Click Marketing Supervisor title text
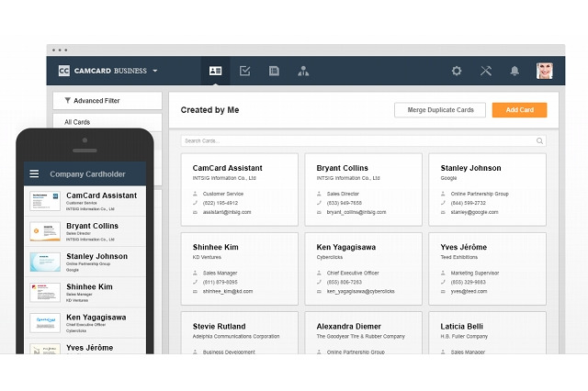588x391 pixels. pos(475,273)
